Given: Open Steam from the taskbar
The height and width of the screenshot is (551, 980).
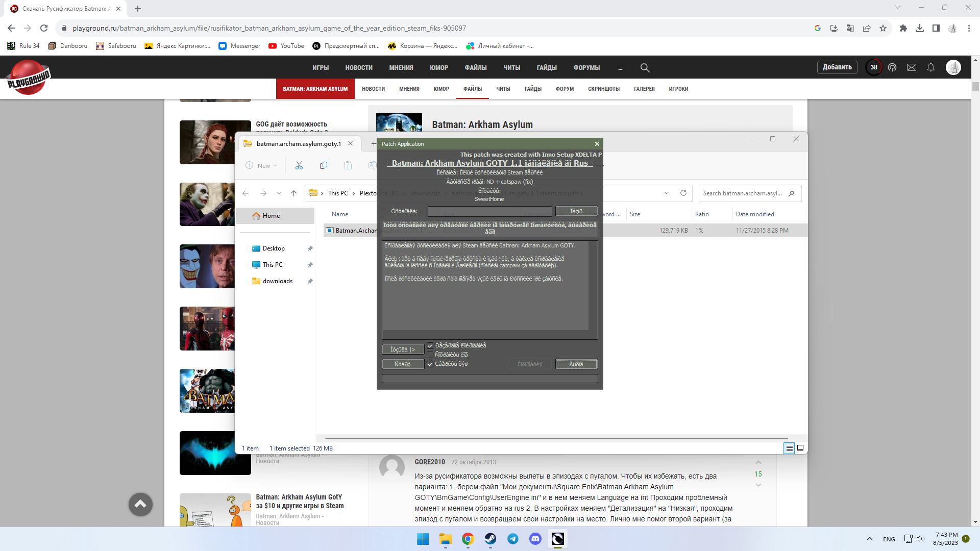Looking at the screenshot, I should [x=491, y=539].
